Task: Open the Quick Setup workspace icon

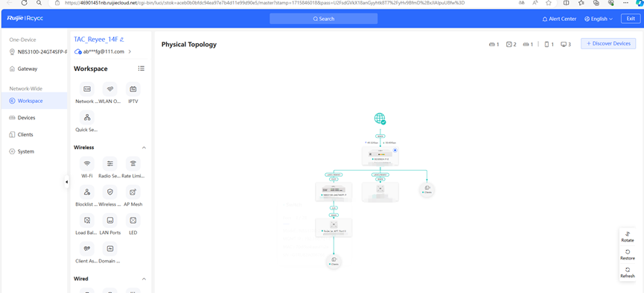Action: (86, 117)
